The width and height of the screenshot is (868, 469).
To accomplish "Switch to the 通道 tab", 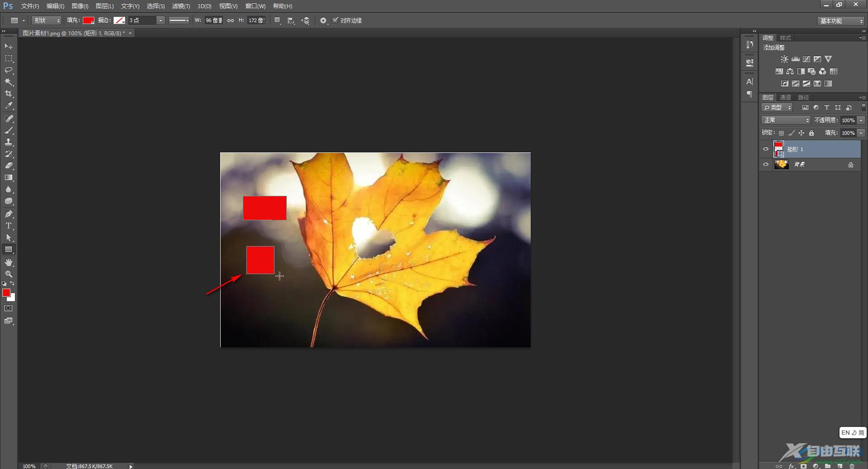I will click(785, 97).
